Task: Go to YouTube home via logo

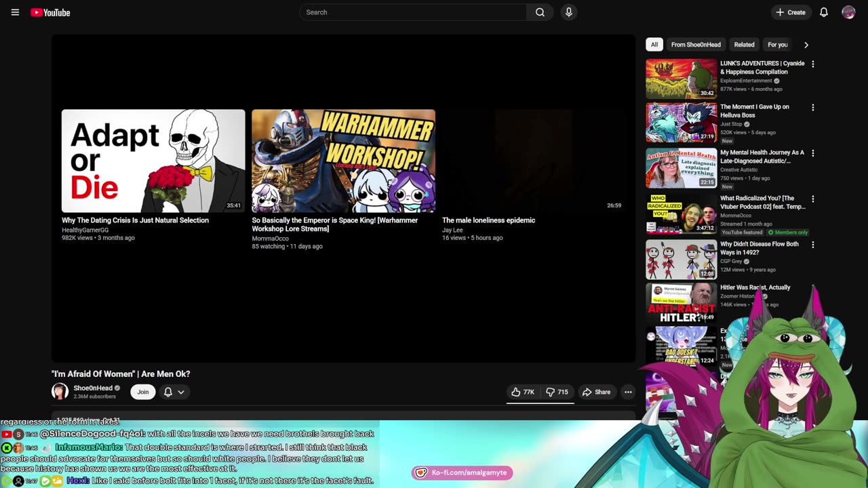Action: (50, 12)
